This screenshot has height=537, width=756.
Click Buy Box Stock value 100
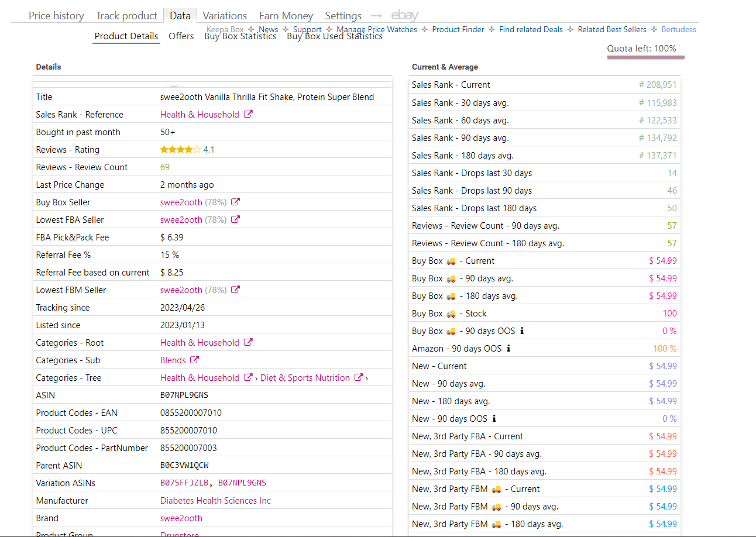(x=670, y=314)
